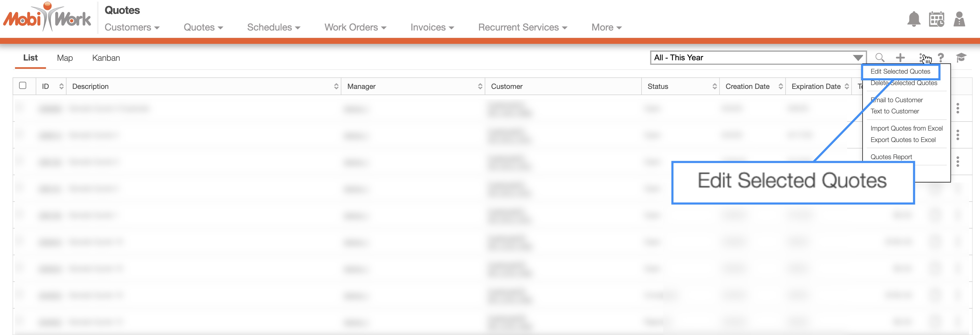980x335 pixels.
Task: Toggle the select-all header checkbox
Action: click(x=23, y=86)
